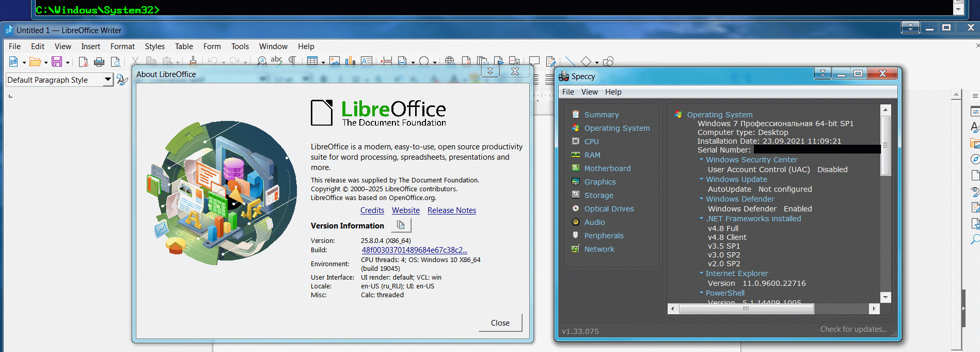Open the View menu in Speccy

click(590, 92)
